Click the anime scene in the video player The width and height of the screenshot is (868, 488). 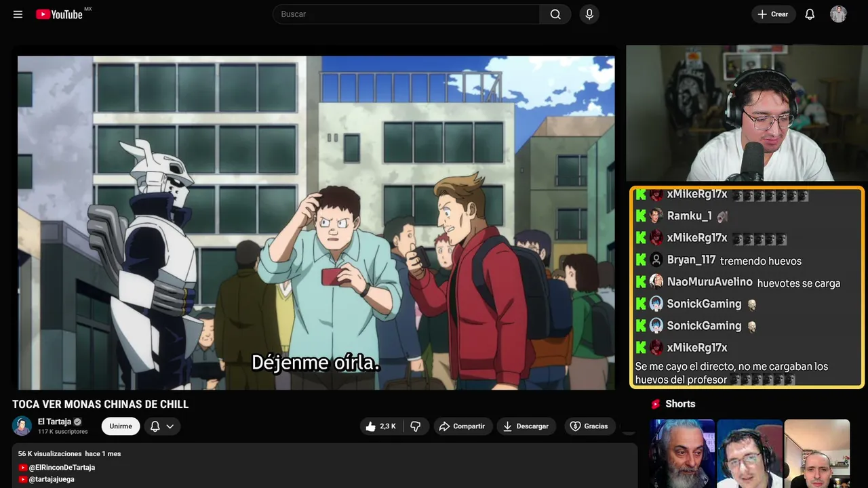click(x=316, y=222)
